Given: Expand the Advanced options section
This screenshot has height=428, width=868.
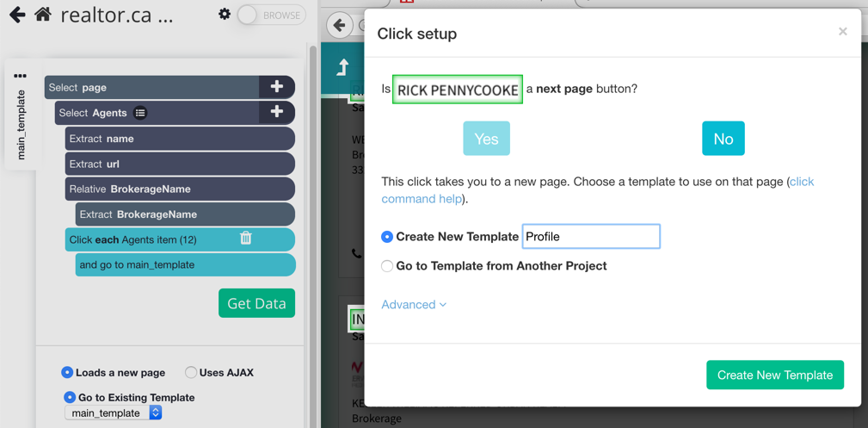Looking at the screenshot, I should [x=414, y=304].
